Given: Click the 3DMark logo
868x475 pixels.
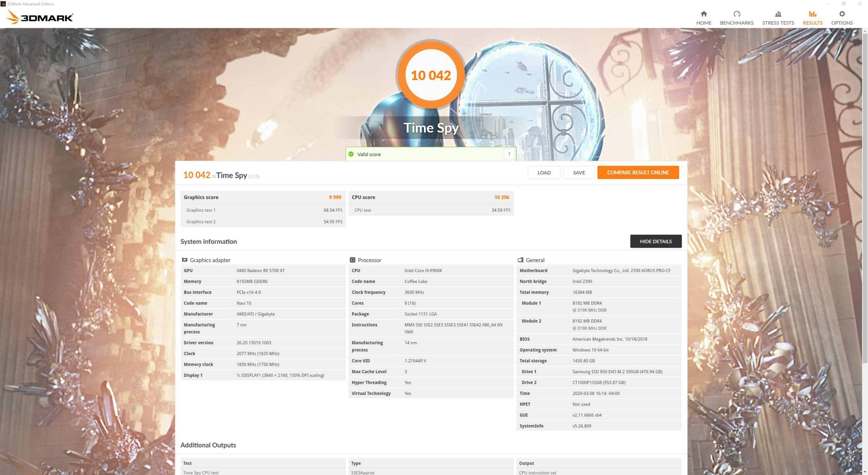Looking at the screenshot, I should [40, 17].
